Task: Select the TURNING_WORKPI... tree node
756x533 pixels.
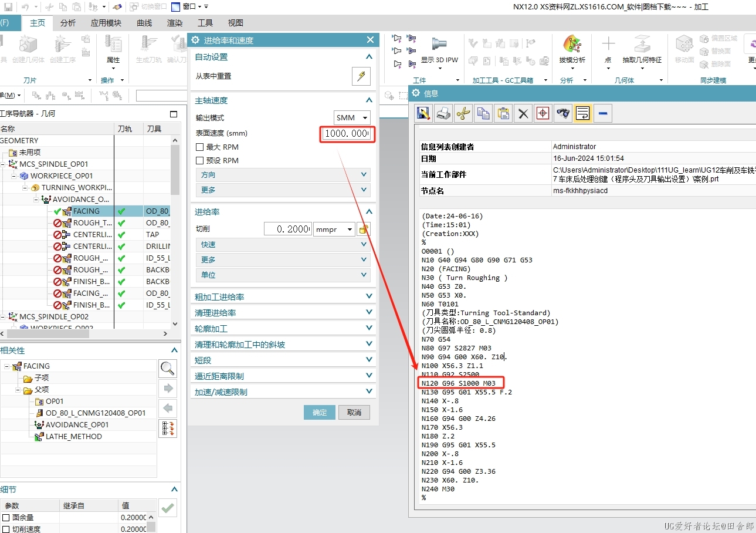Action: 76,188
